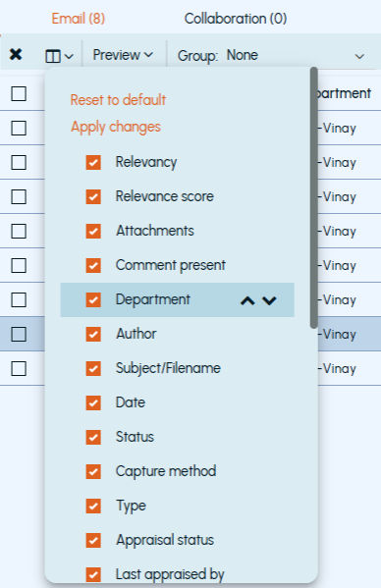Open the Preview dropdown
This screenshot has height=588, width=381.
pyautogui.click(x=123, y=55)
